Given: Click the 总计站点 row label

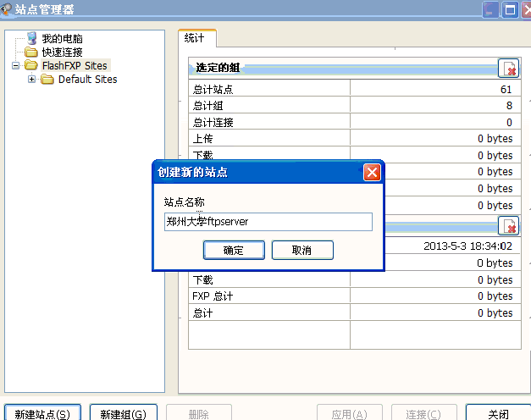Looking at the screenshot, I should click(213, 90).
